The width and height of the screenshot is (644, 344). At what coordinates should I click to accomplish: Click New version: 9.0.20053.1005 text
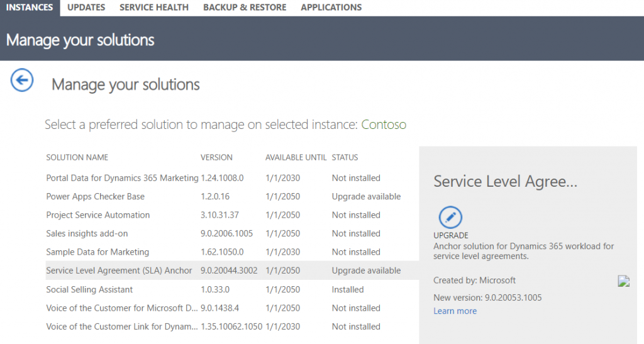(487, 297)
